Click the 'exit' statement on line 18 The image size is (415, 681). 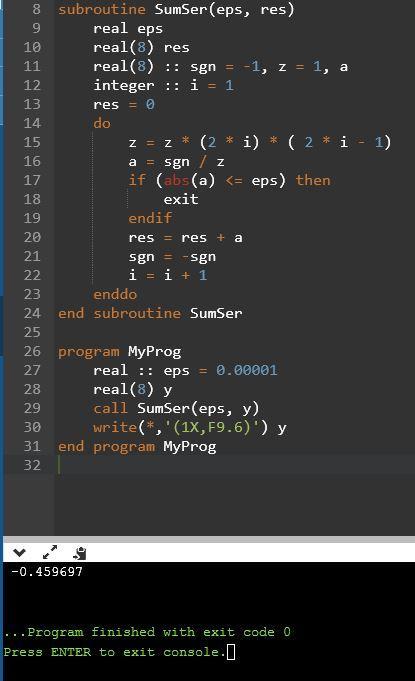[181, 199]
